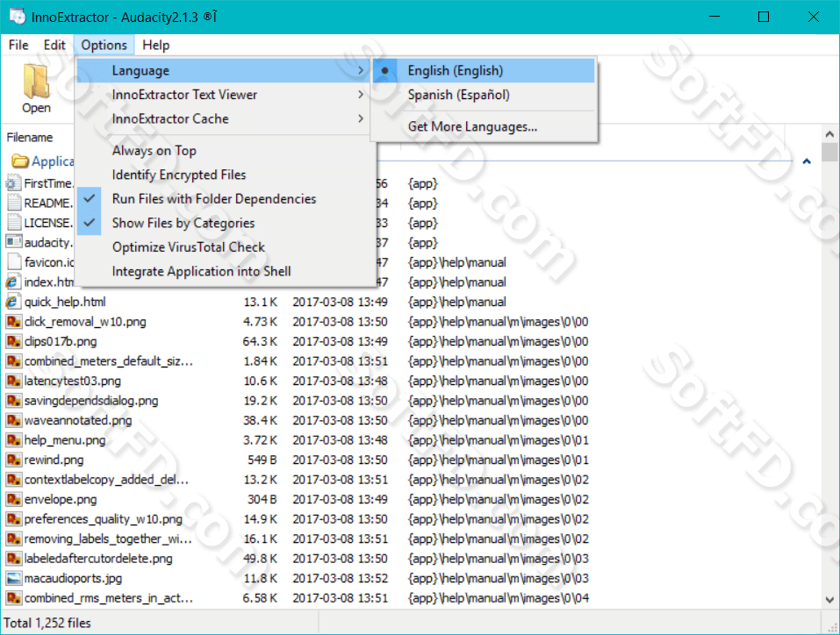Click the macaudioports.jpg picture icon

13,579
